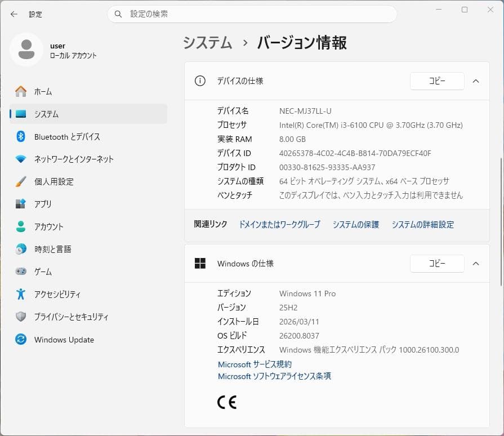Open システムの詳細設定 link

[422, 224]
